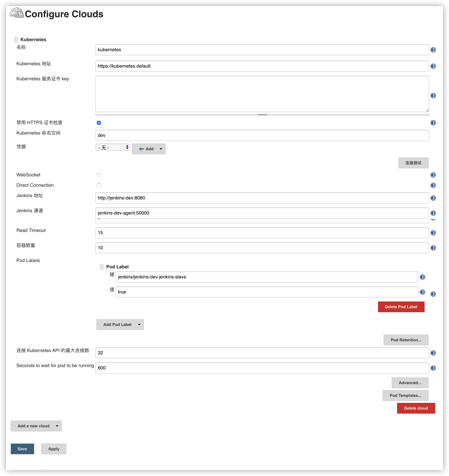Screen dimensions: 449x476
Task: Click the 连接测试 button
Action: pos(413,163)
